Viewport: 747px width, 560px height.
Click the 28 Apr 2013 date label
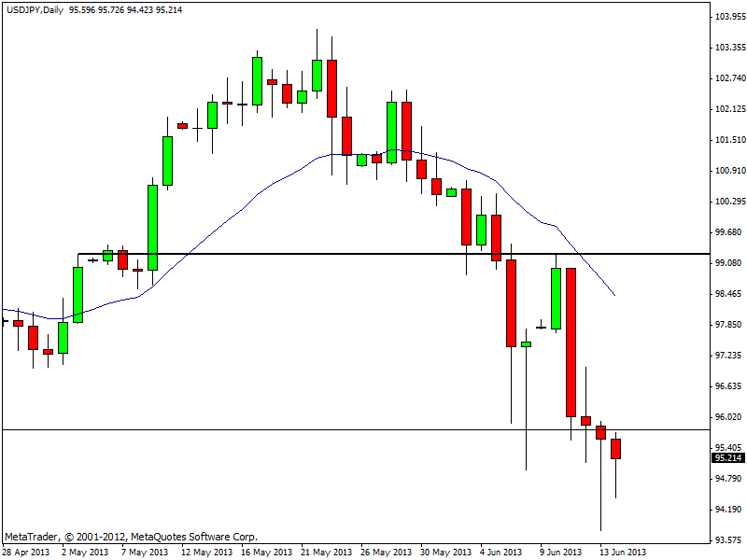point(25,552)
